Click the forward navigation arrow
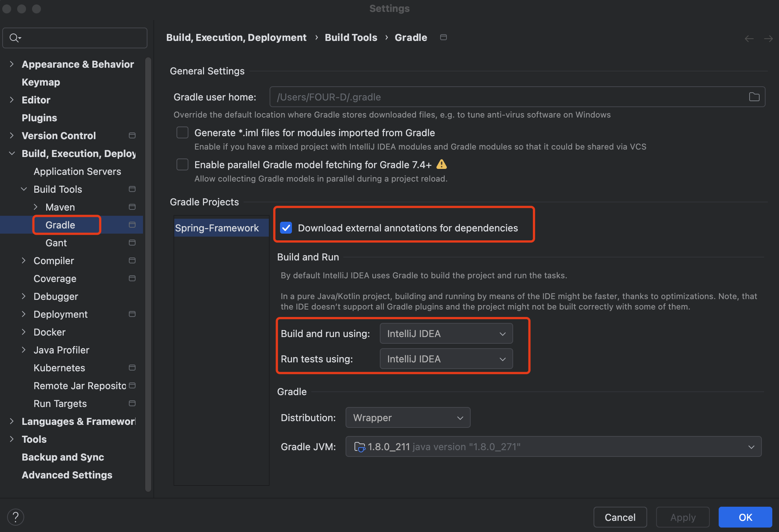Viewport: 779px width, 532px height. 768,39
